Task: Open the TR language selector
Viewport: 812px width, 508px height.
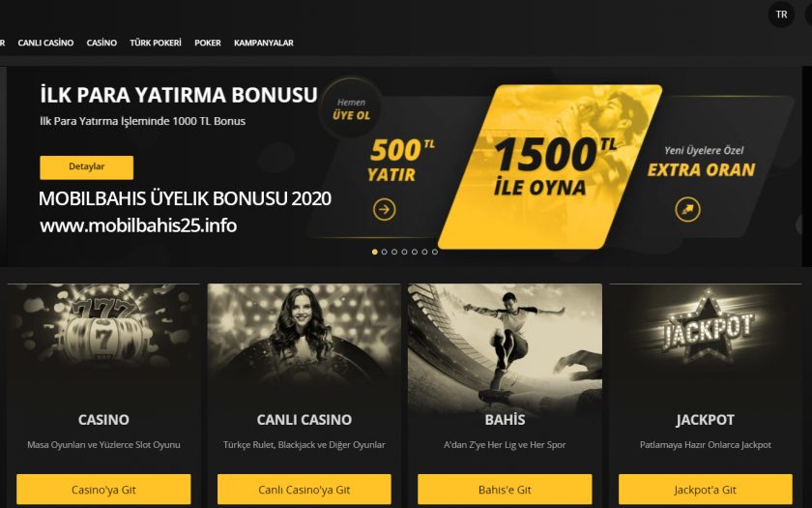Action: coord(781,15)
